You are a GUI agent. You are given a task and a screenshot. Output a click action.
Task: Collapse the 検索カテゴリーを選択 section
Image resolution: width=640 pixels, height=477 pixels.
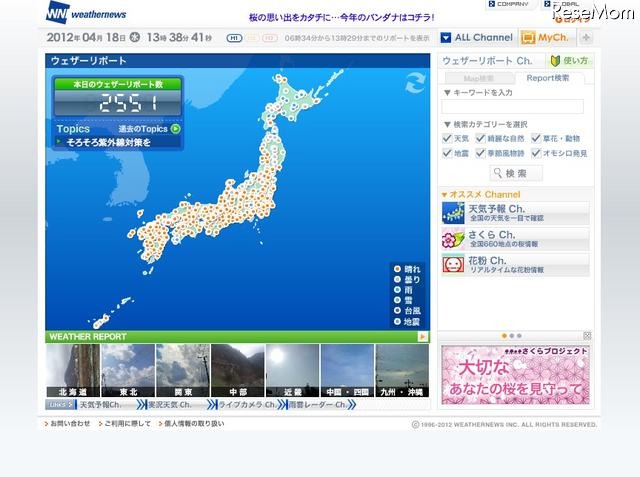[446, 124]
